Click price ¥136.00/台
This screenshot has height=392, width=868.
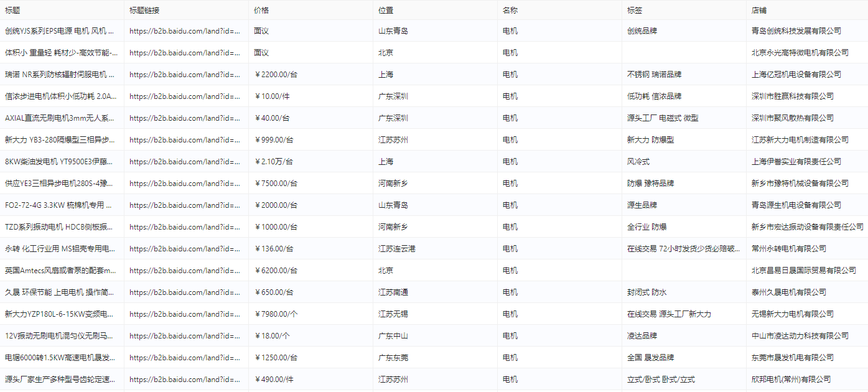(x=274, y=249)
